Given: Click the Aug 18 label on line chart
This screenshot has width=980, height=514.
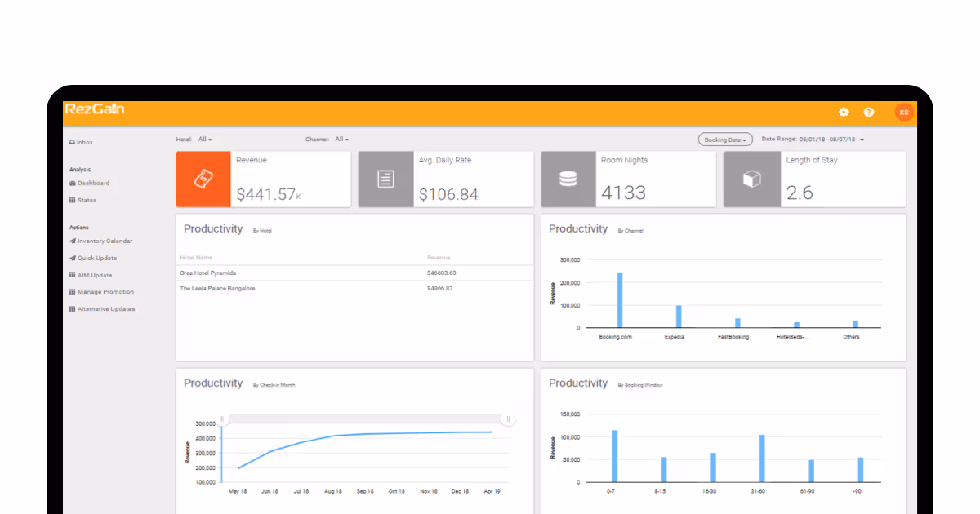Looking at the screenshot, I should coord(333,491).
